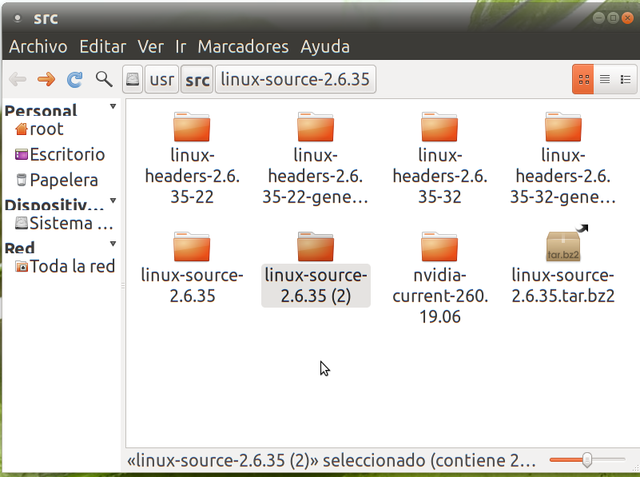Minimize the src window
This screenshot has width=640, height=477.
point(599,18)
